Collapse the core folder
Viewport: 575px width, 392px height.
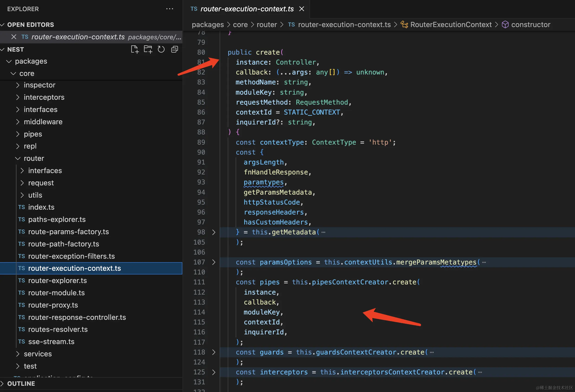[13, 73]
